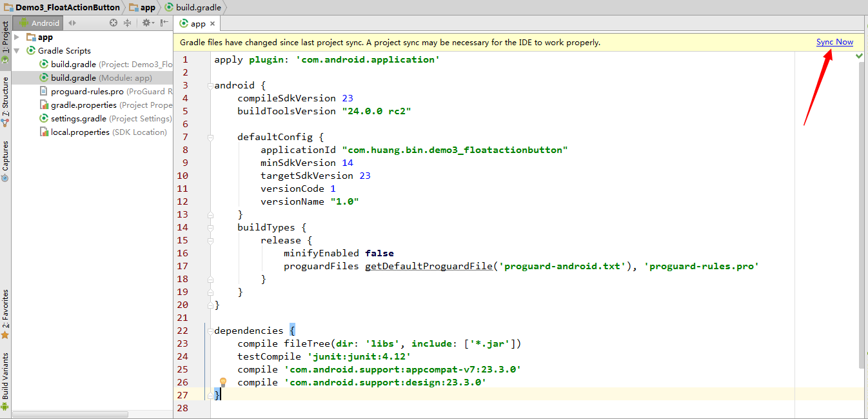Fold the android block at line 3
Image resolution: width=868 pixels, height=419 pixels.
pyautogui.click(x=210, y=85)
